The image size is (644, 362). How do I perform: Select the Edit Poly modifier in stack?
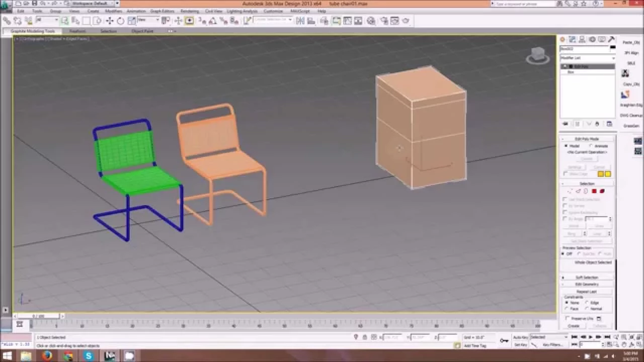[588, 66]
